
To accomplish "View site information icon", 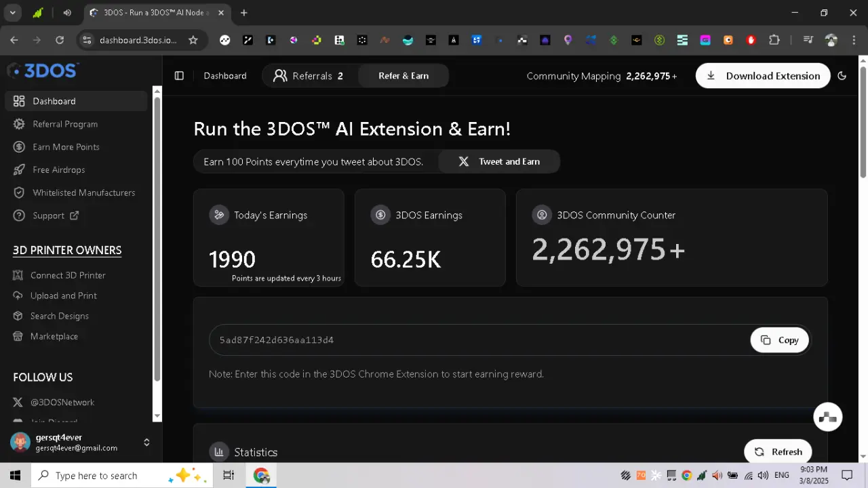I will [x=86, y=40].
